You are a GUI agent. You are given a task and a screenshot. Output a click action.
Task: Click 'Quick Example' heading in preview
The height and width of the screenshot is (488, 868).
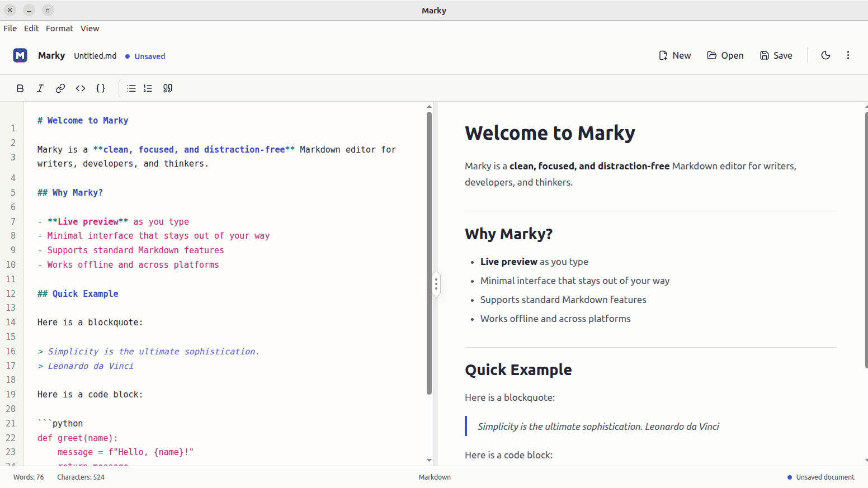coord(518,370)
